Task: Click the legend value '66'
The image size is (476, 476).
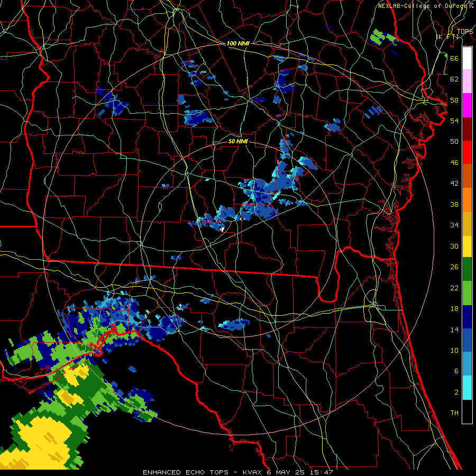Action: coord(454,58)
